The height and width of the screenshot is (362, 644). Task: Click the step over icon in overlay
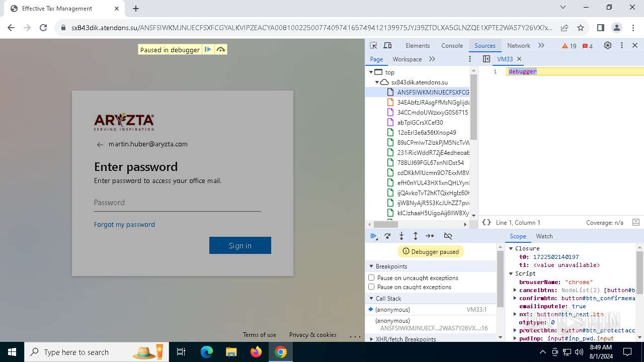220,49
